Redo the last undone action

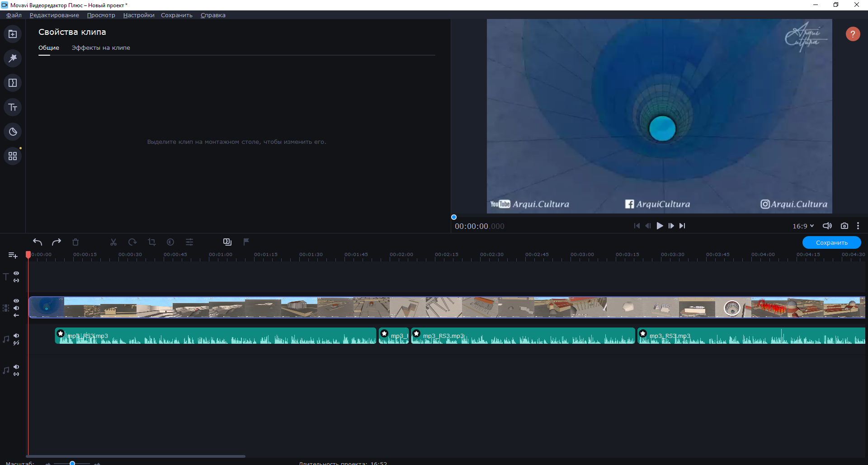tap(57, 242)
